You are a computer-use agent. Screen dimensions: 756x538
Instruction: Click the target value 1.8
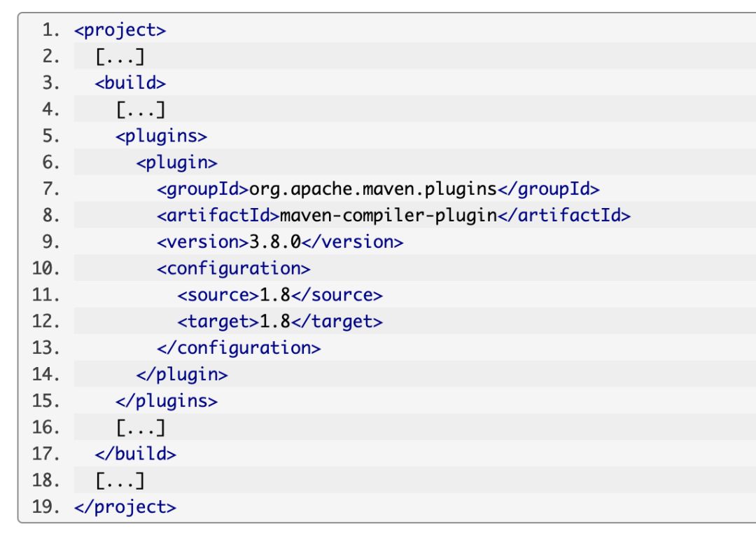(x=275, y=322)
